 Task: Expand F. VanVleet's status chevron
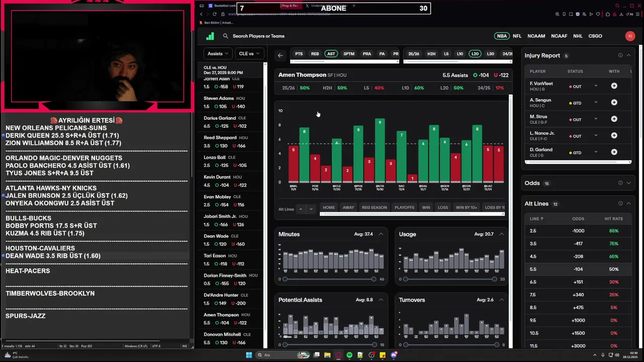[596, 86]
